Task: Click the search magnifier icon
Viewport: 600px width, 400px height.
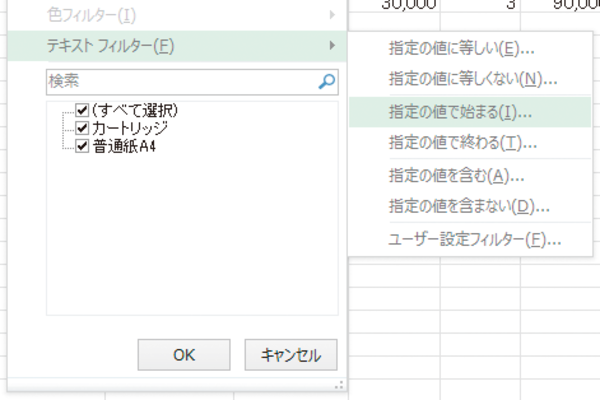Action: point(326,82)
